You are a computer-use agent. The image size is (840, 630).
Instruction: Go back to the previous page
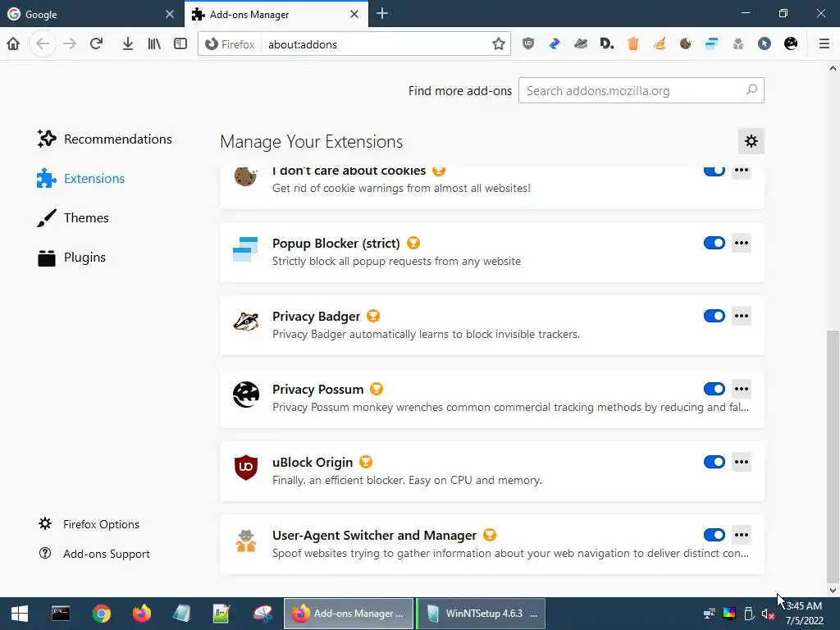[43, 43]
